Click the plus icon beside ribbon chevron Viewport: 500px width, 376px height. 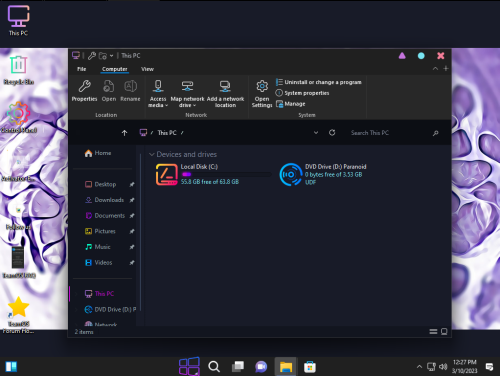(446, 68)
